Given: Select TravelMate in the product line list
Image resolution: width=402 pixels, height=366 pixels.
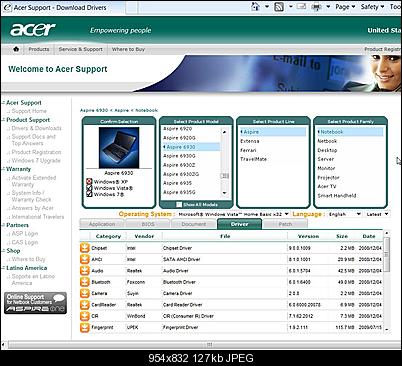Looking at the screenshot, I should click(253, 159).
